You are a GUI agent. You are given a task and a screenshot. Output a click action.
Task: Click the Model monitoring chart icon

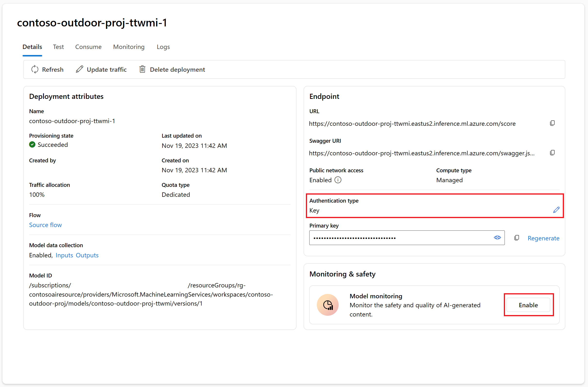coord(328,305)
